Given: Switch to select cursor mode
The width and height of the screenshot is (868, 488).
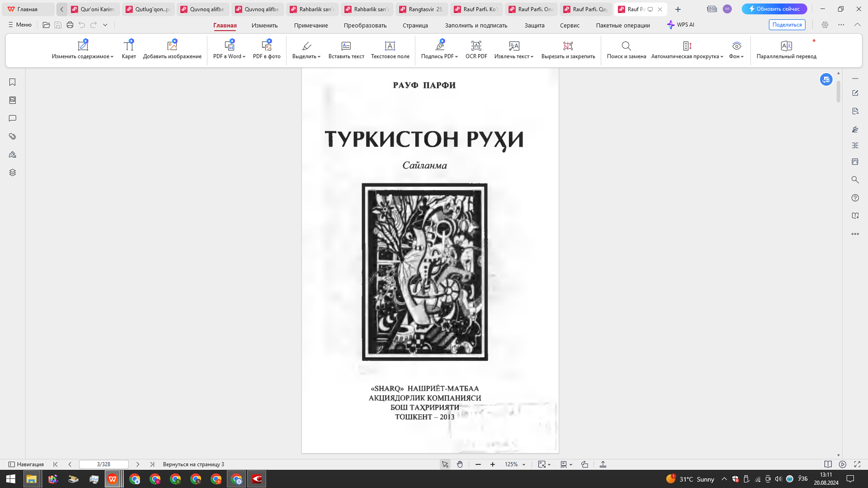Looking at the screenshot, I should 445,464.
